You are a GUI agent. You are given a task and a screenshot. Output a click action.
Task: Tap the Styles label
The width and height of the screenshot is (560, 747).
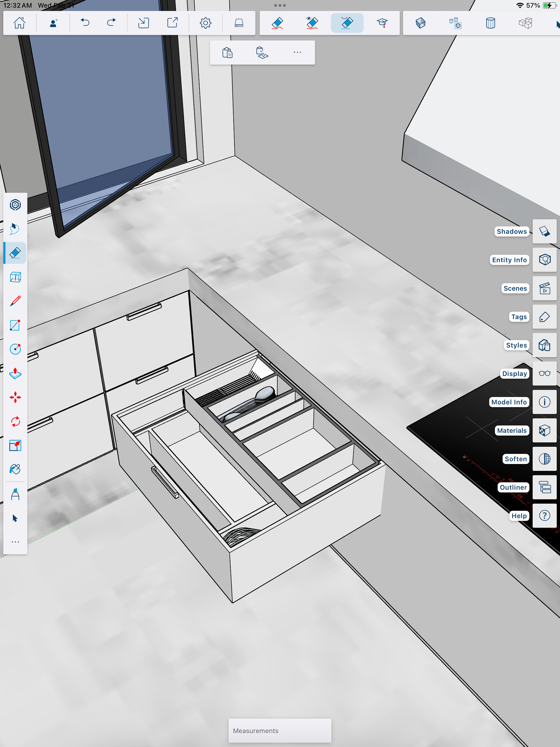click(516, 345)
